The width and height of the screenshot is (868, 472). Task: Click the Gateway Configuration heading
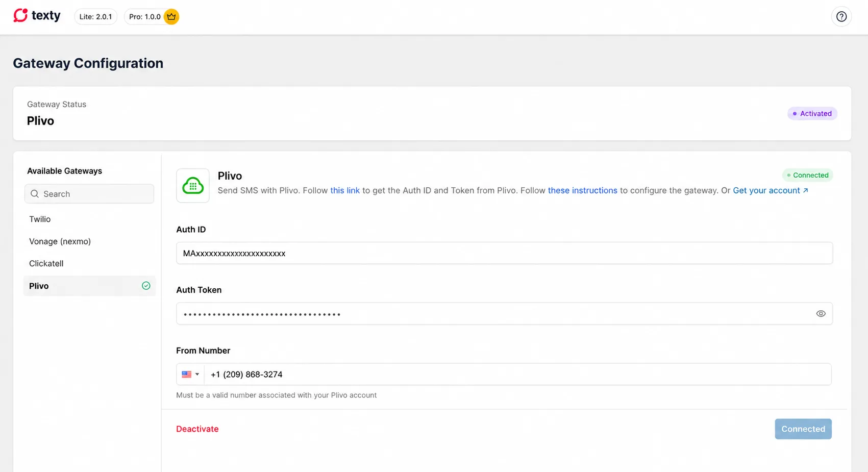[x=88, y=63]
